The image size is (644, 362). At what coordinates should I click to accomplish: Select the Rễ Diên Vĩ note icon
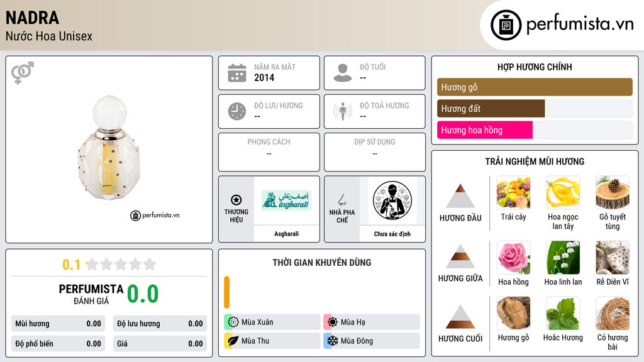613,257
